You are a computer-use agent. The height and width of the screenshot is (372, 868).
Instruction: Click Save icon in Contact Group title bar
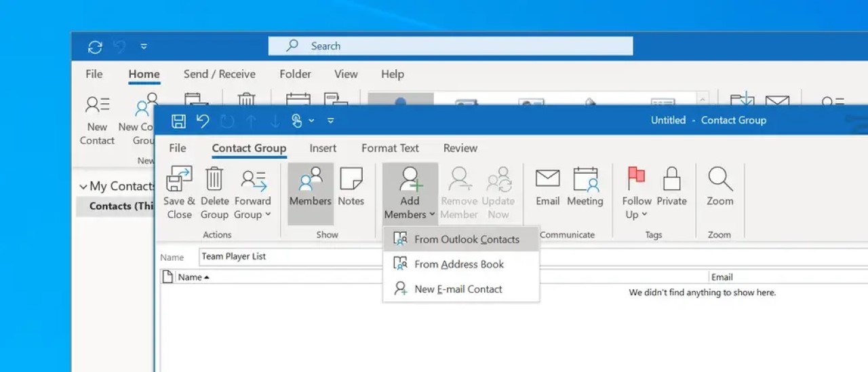coord(178,121)
